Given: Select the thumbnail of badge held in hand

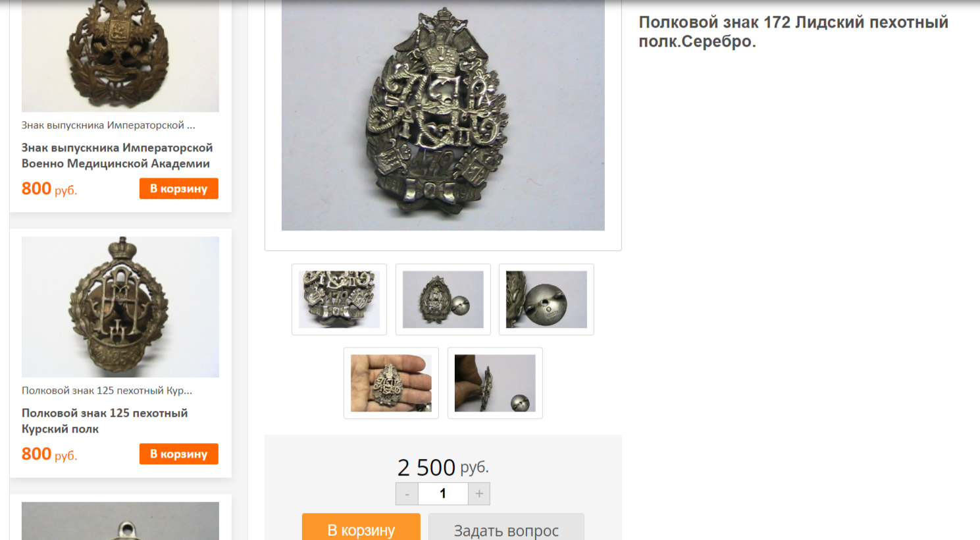Looking at the screenshot, I should tap(391, 383).
